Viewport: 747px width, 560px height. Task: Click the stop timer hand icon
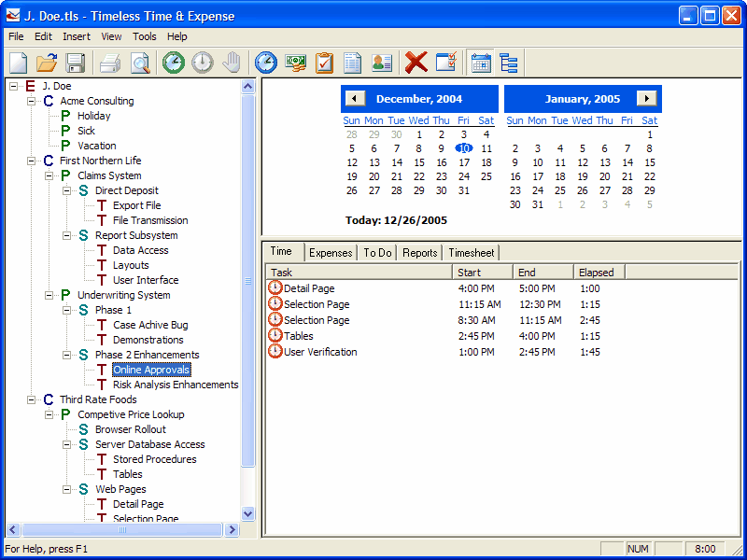pos(232,63)
